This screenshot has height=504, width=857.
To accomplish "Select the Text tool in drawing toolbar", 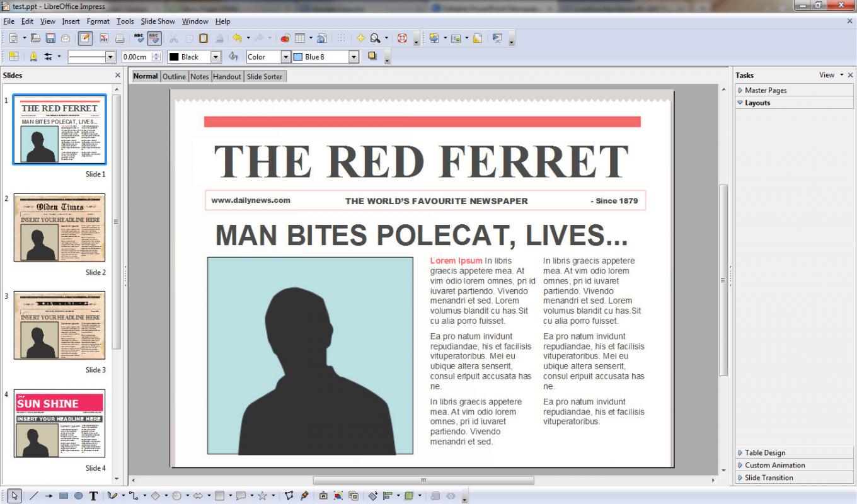I will click(93, 496).
